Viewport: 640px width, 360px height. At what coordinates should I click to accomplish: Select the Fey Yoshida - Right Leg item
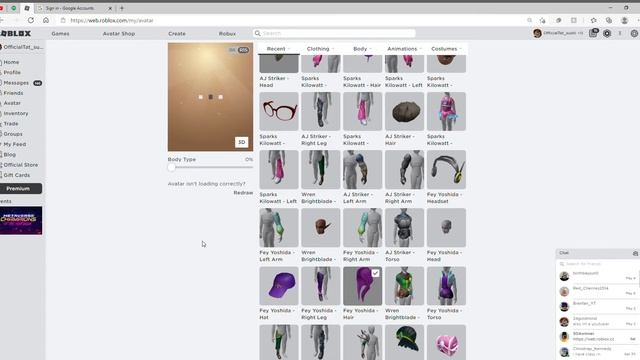click(x=320, y=286)
